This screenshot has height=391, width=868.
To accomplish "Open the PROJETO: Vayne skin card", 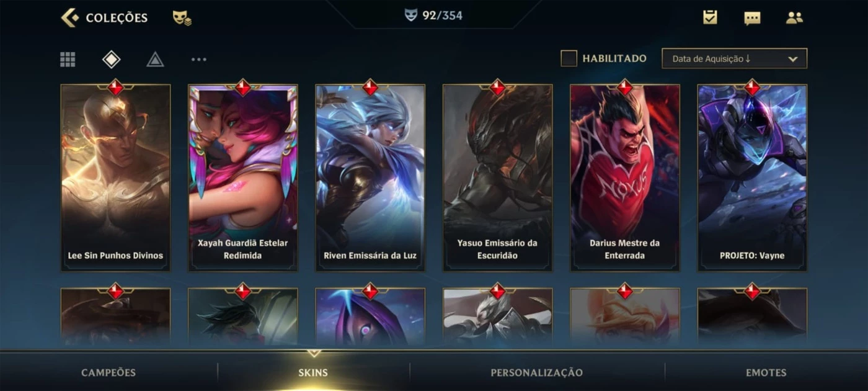I will pyautogui.click(x=752, y=178).
